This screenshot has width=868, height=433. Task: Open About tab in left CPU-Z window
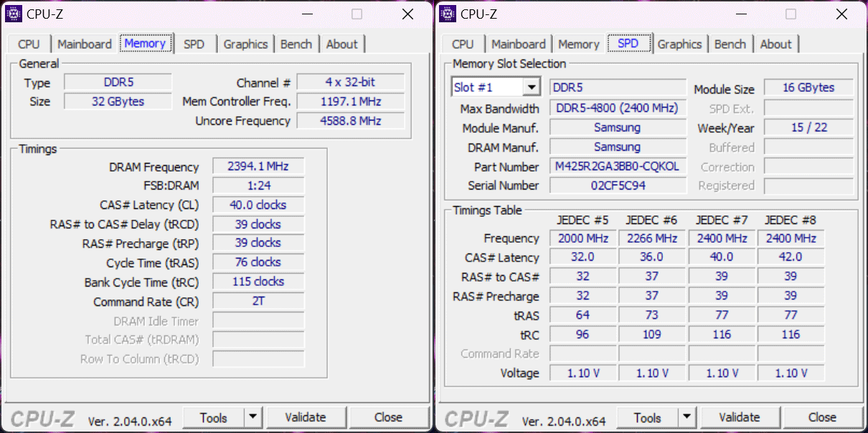coord(341,44)
